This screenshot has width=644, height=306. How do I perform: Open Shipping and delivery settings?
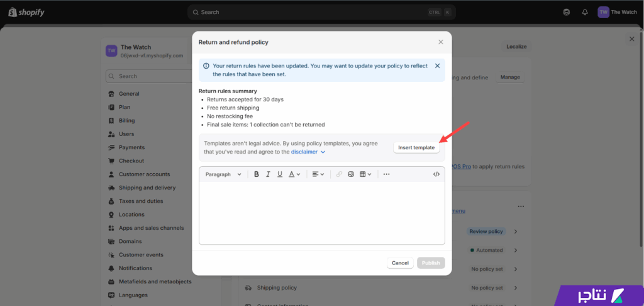147,188
